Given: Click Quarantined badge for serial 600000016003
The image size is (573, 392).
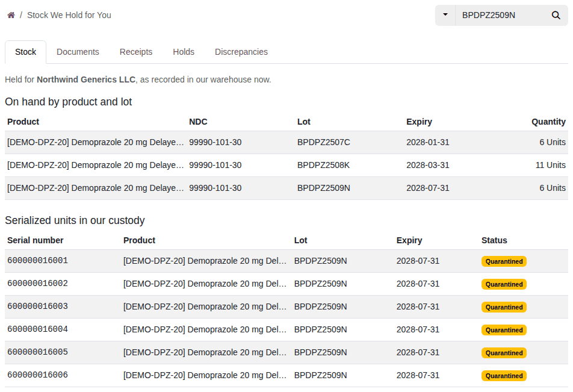Looking at the screenshot, I should (x=504, y=307).
